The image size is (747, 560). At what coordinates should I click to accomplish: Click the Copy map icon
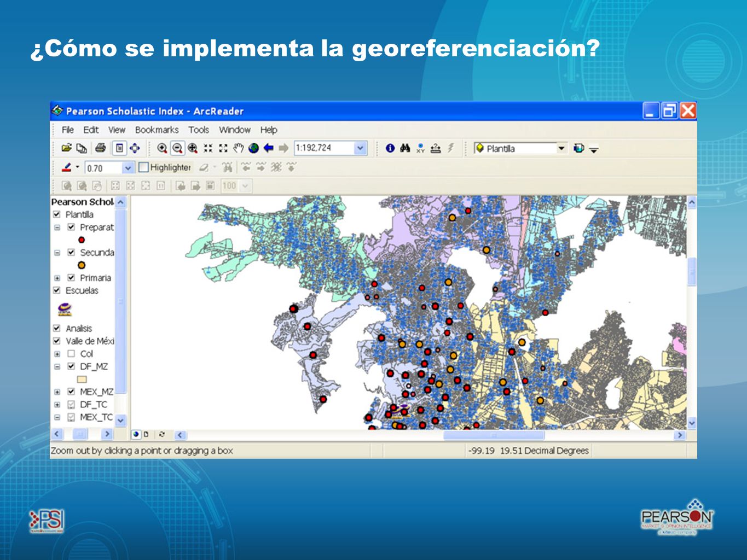[82, 148]
